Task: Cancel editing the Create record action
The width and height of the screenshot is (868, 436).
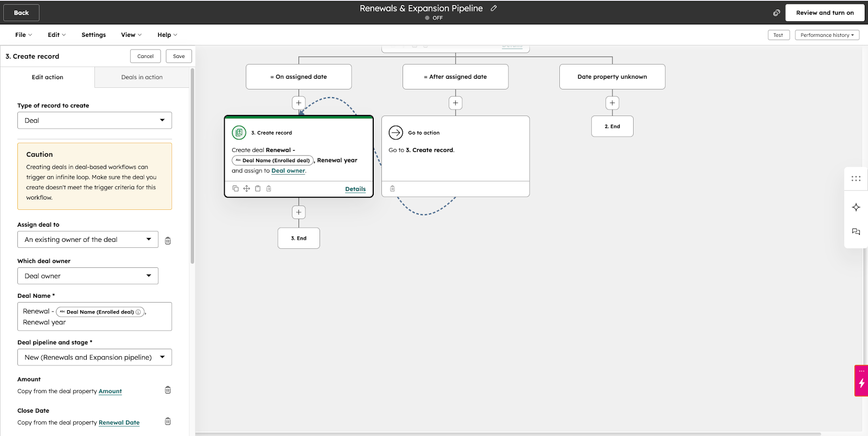Action: click(145, 56)
